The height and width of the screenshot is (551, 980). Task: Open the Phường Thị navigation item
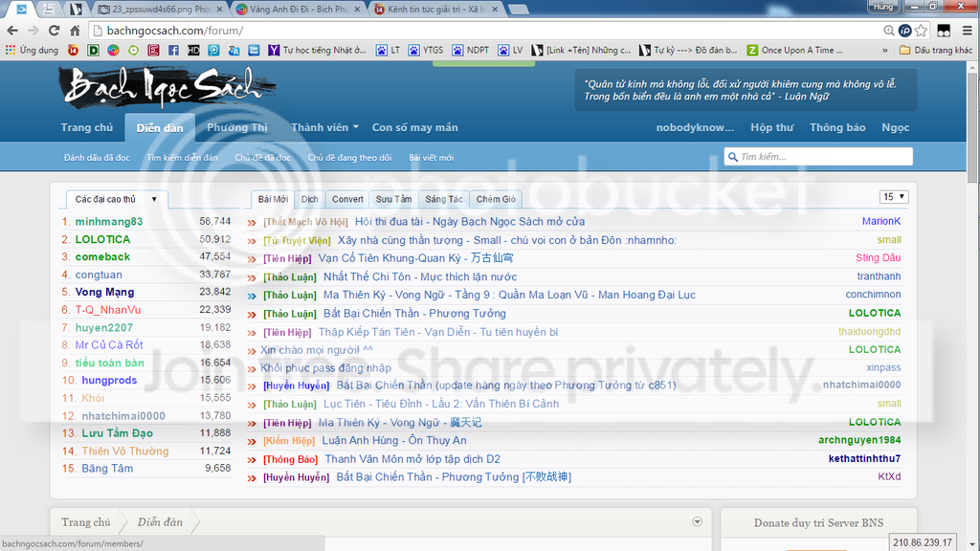click(x=237, y=127)
